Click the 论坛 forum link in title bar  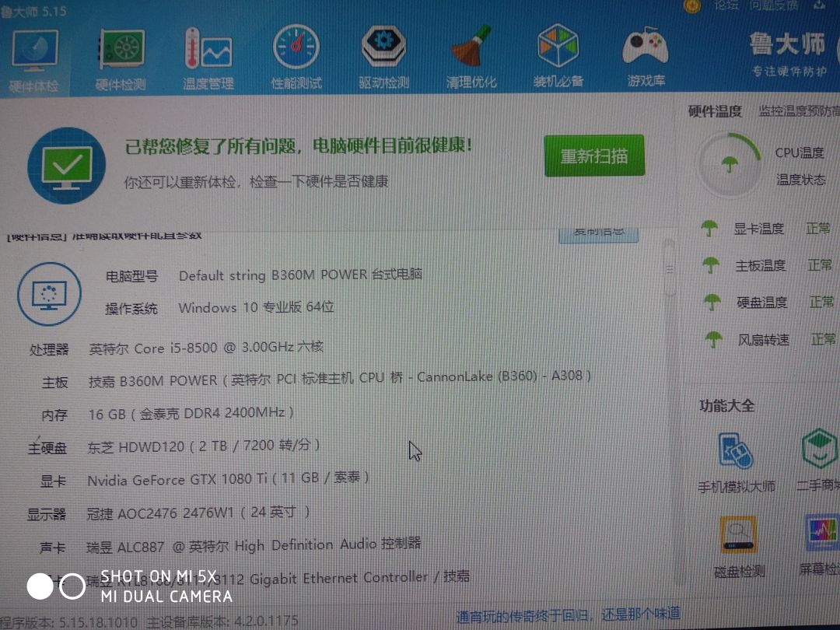(726, 5)
